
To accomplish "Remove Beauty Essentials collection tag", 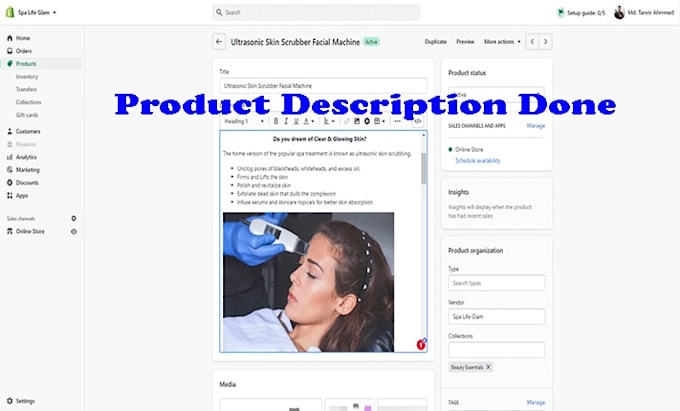I will point(488,367).
